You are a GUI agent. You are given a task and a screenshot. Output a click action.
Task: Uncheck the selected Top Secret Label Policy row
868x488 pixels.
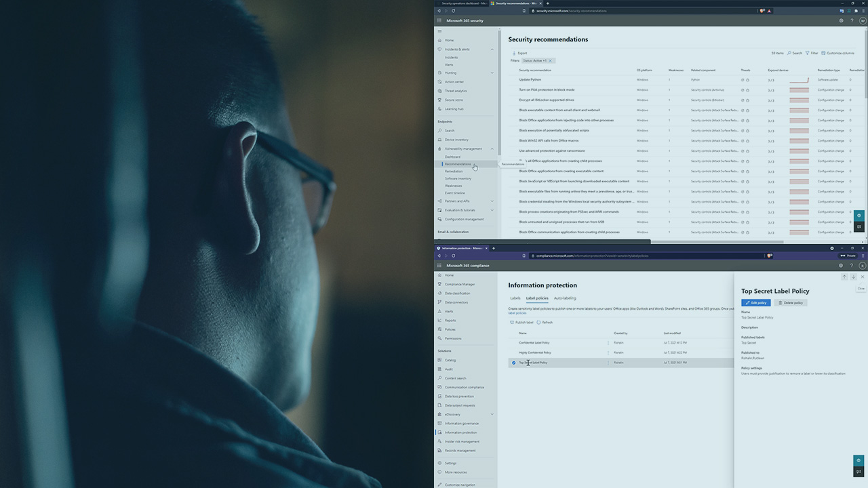[x=513, y=363]
